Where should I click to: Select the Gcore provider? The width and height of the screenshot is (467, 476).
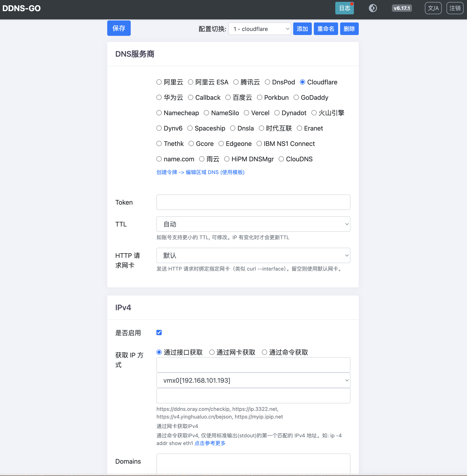(191, 143)
